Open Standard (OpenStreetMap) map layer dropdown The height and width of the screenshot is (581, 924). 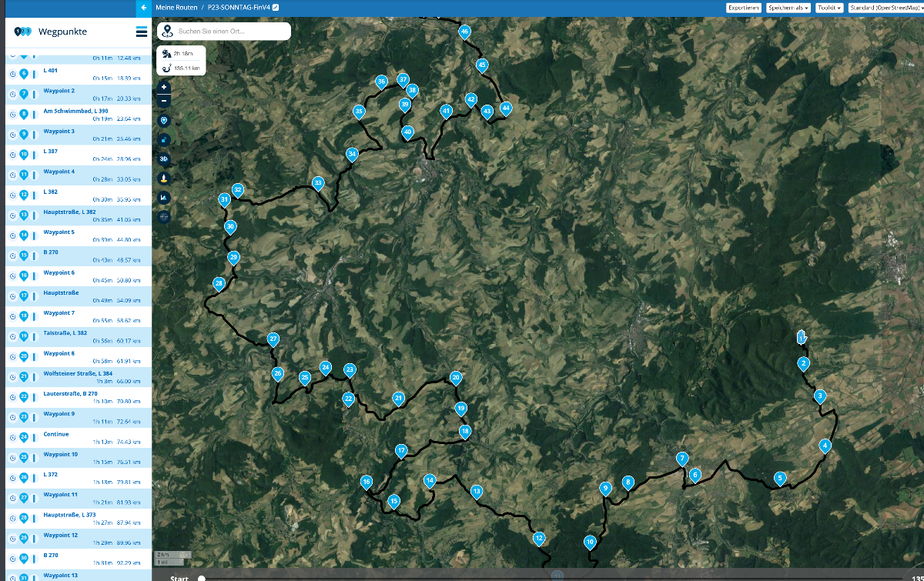pos(887,8)
